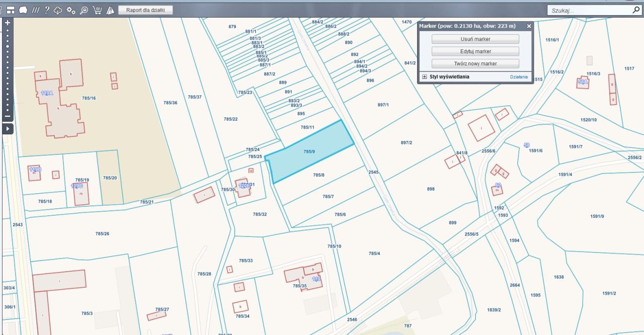The height and width of the screenshot is (335, 644).
Task: Click parcel label 785/6
Action: pyautogui.click(x=341, y=214)
